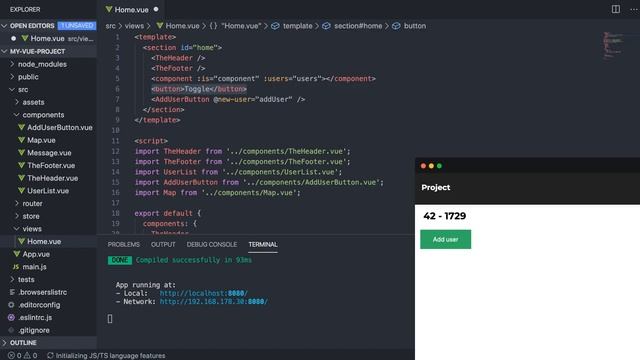Click the template symbol icon in breadcrumb
This screenshot has width=640, height=360.
pyautogui.click(x=276, y=26)
